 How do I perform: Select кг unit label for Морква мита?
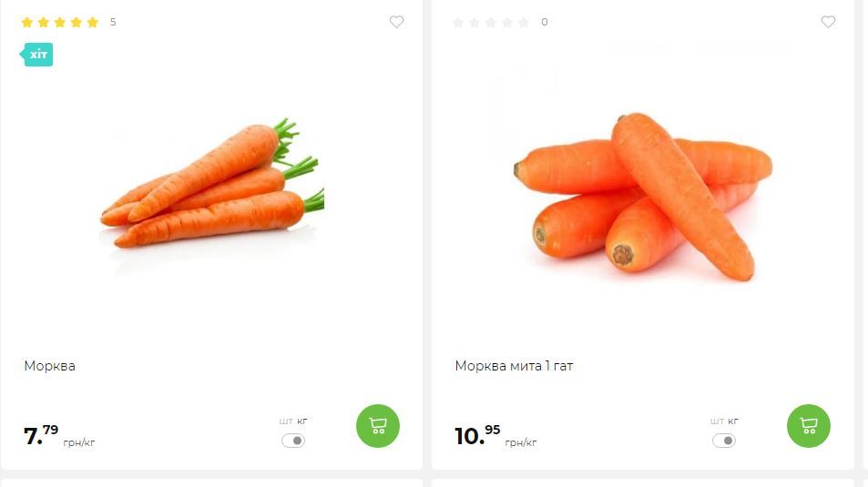point(733,421)
